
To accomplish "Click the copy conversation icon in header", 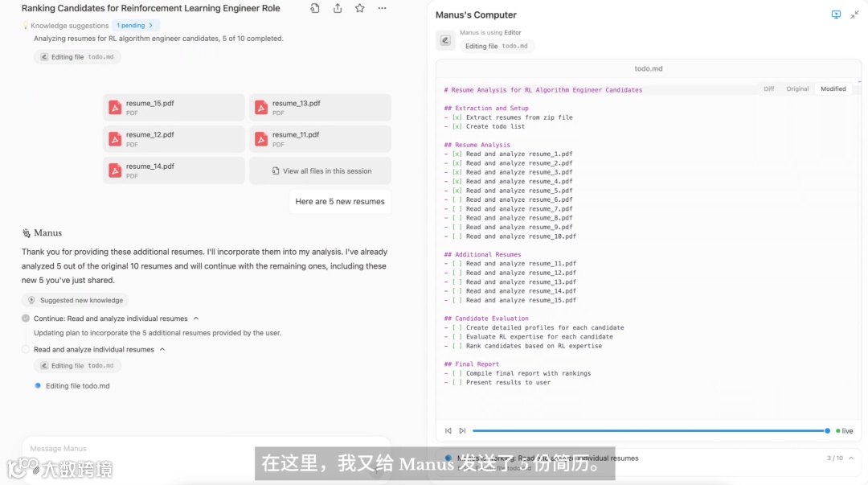I will 314,8.
